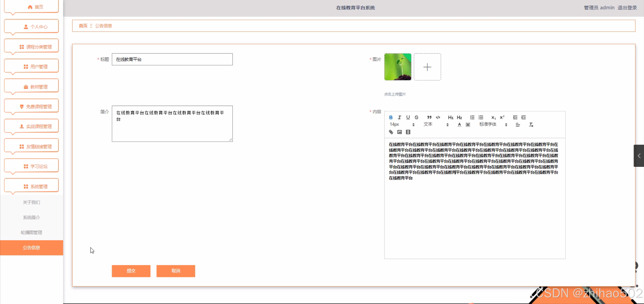
Task: Insert video via editor film icon
Action: (408, 132)
